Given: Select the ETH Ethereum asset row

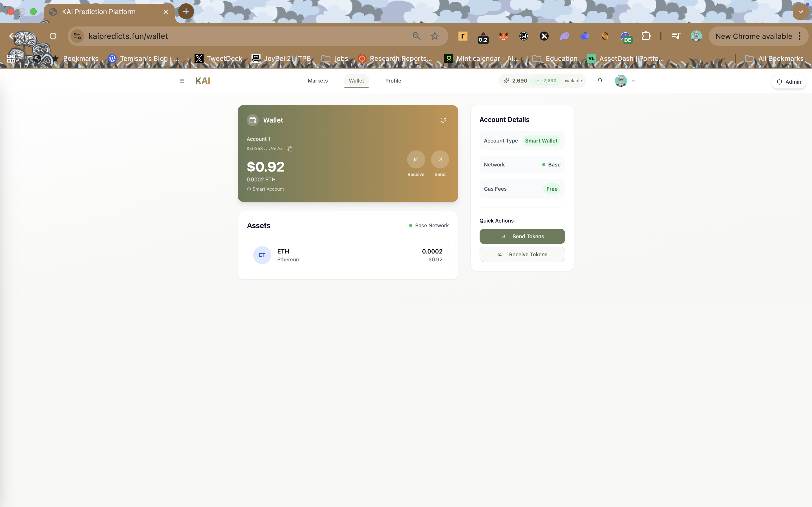Looking at the screenshot, I should 348,255.
